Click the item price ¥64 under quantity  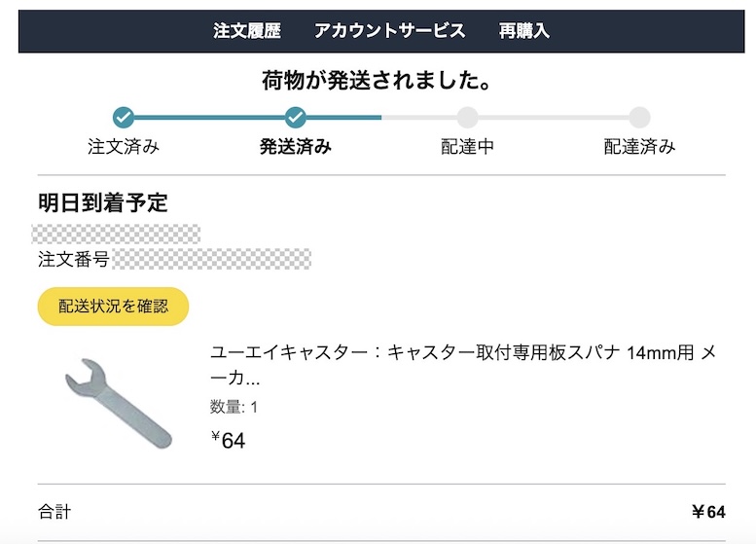click(x=229, y=440)
